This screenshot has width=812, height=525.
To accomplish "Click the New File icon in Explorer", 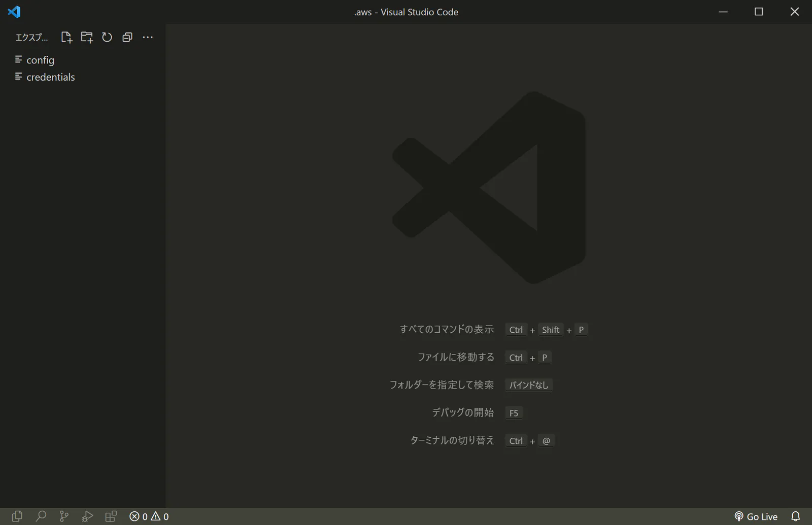I will click(x=66, y=37).
